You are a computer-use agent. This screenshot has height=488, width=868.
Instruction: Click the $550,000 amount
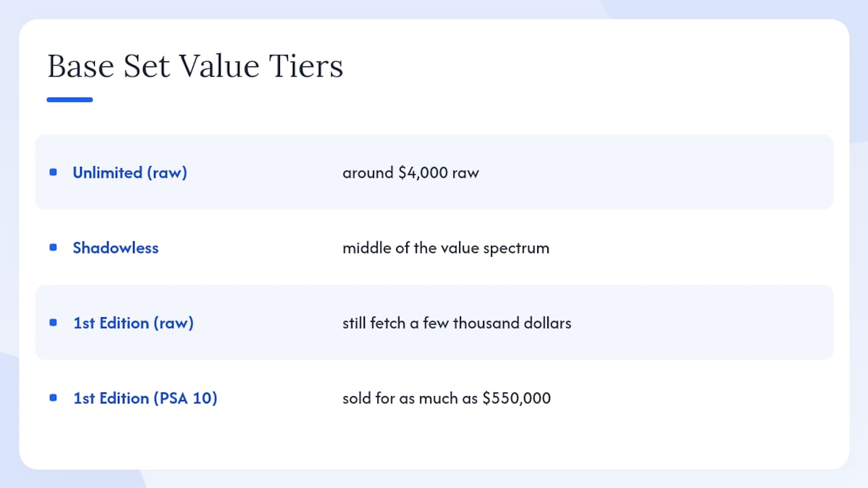516,399
